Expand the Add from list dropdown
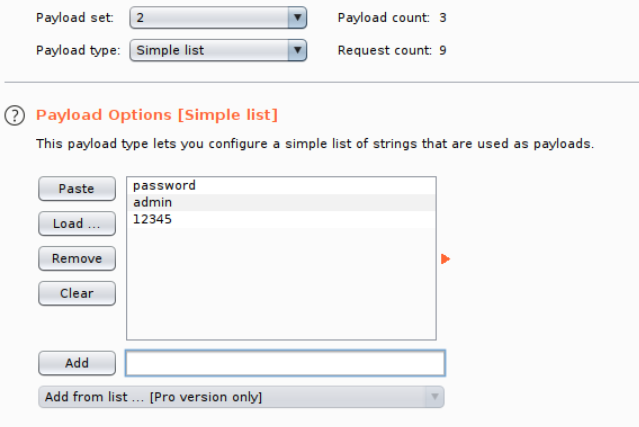This screenshot has height=427, width=639. coord(240,397)
